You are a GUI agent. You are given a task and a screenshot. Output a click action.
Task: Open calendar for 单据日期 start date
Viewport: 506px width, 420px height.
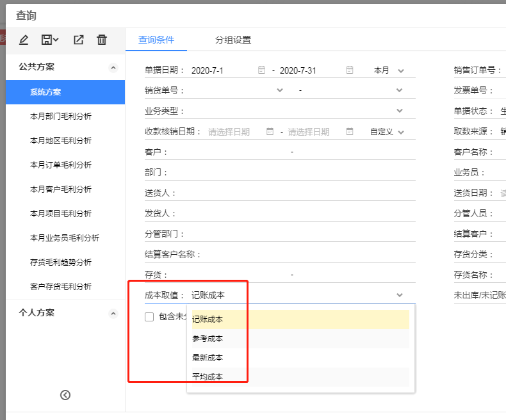coord(262,70)
